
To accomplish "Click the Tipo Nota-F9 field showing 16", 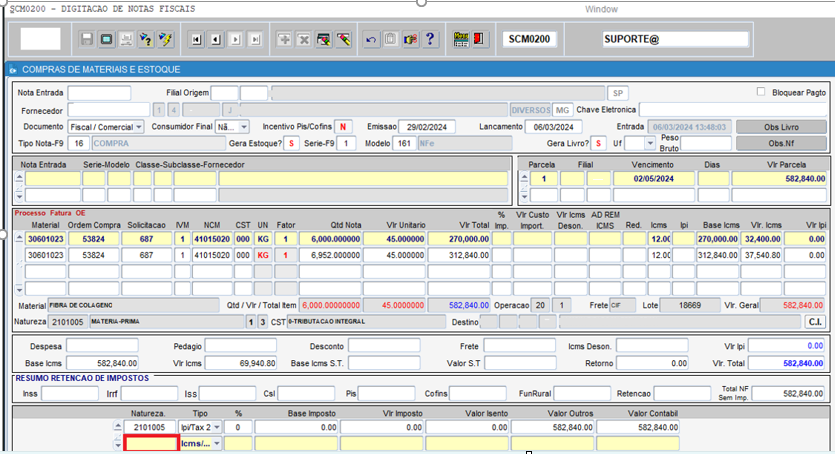I will pyautogui.click(x=79, y=143).
